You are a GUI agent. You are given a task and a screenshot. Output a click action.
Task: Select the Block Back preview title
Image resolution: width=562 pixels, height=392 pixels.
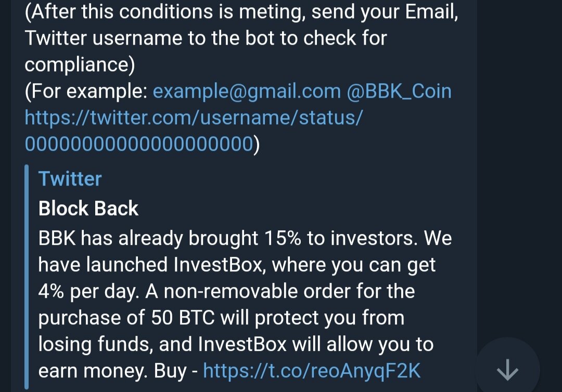(x=88, y=208)
